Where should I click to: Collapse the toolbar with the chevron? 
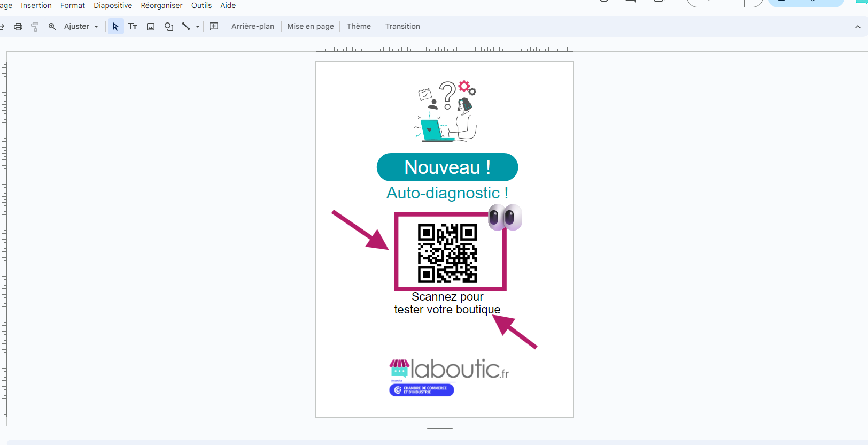[858, 27]
